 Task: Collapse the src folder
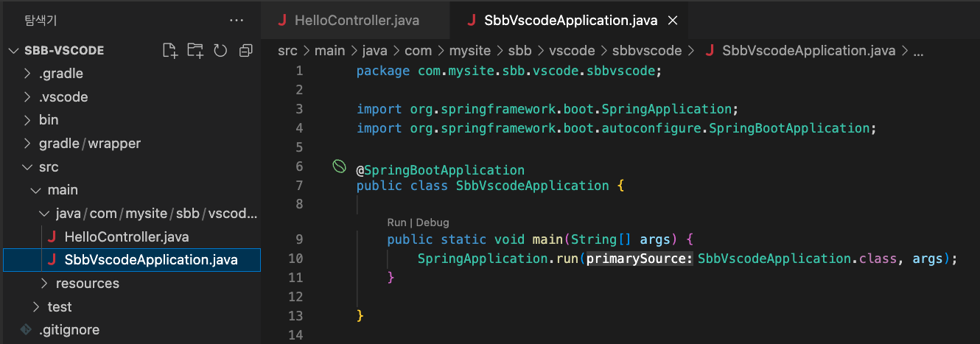(27, 166)
